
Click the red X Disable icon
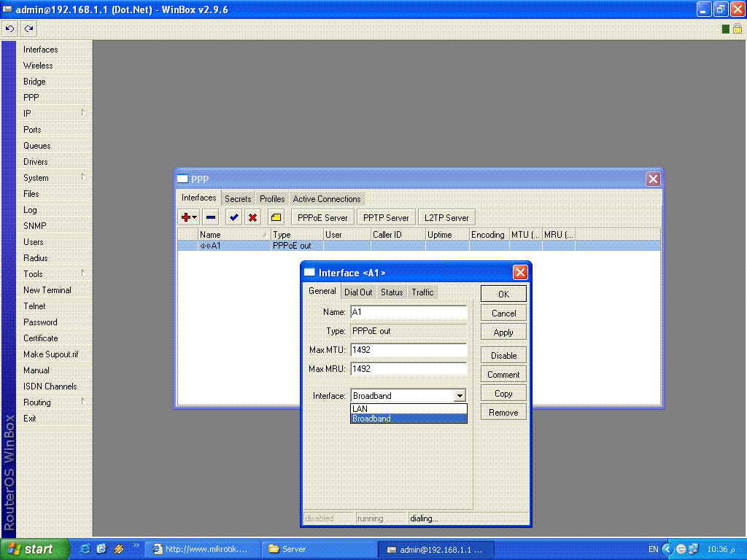pyautogui.click(x=253, y=217)
